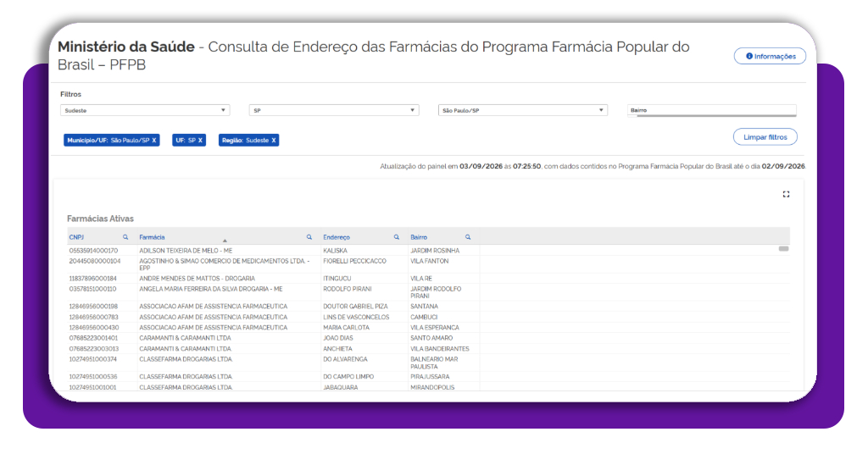Click the search icon in Endereço column
Image resolution: width=868 pixels, height=454 pixels.
[397, 237]
